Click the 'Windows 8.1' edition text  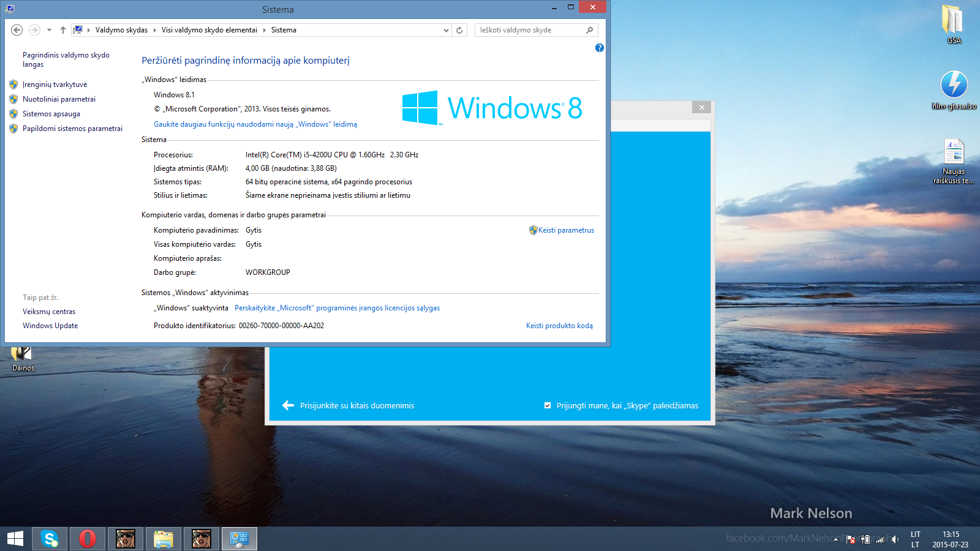(x=174, y=95)
